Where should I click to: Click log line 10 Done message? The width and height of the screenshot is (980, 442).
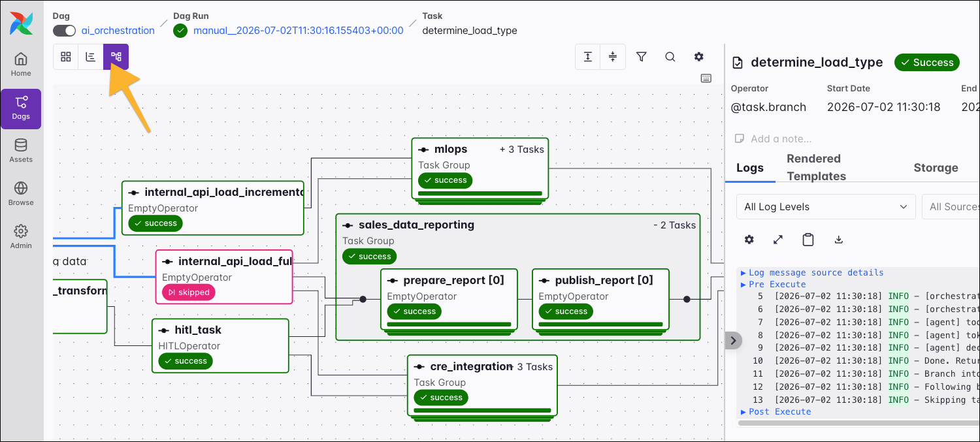pos(865,360)
